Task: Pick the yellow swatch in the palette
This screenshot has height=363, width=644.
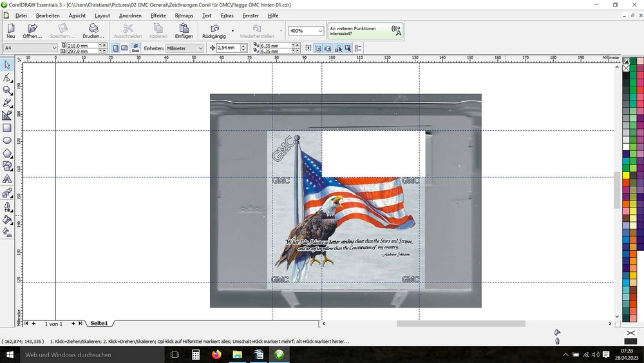Action: (626, 175)
